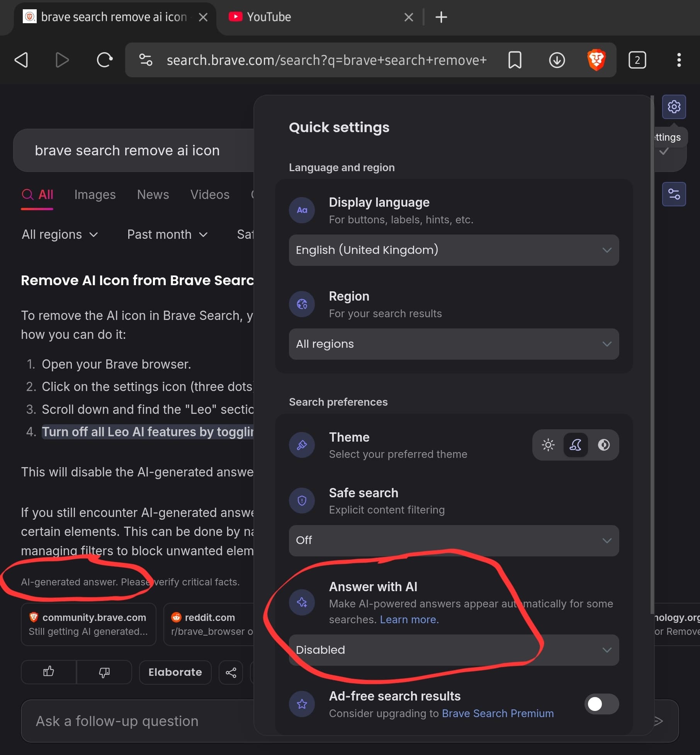The height and width of the screenshot is (755, 700).
Task: Expand the All regions filter below tabs
Action: (60, 235)
